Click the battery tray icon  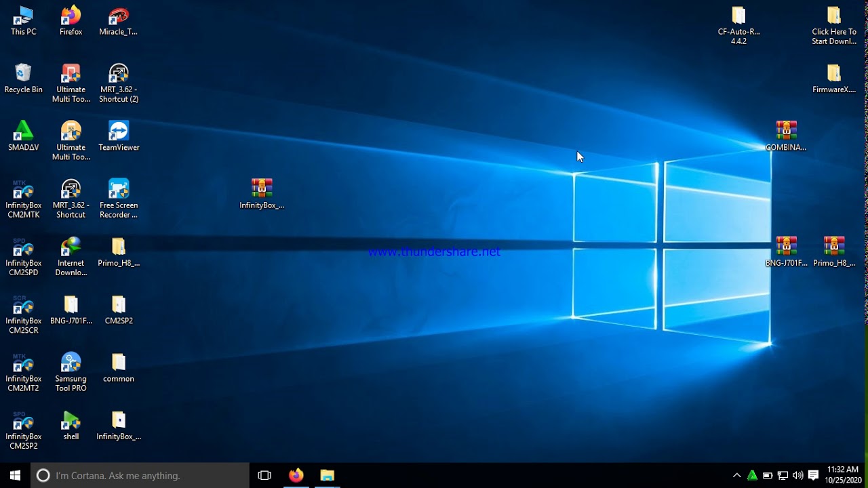[x=768, y=475]
